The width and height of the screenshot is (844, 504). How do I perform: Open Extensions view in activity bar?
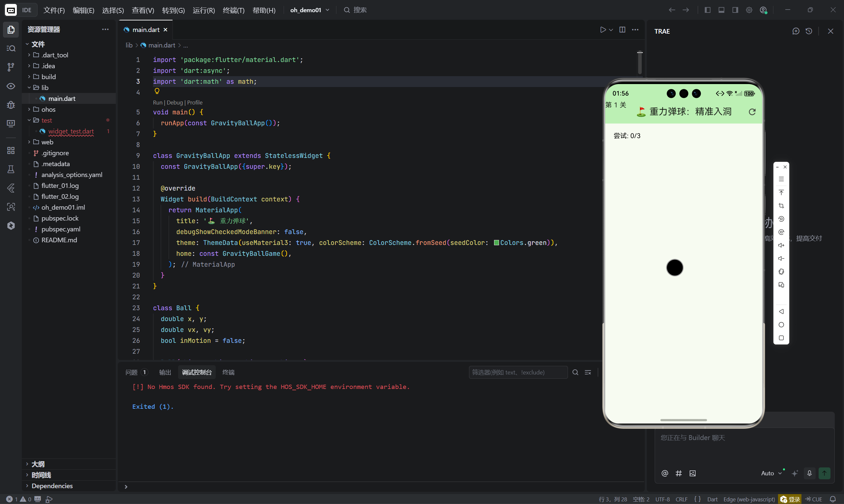pos(11,150)
